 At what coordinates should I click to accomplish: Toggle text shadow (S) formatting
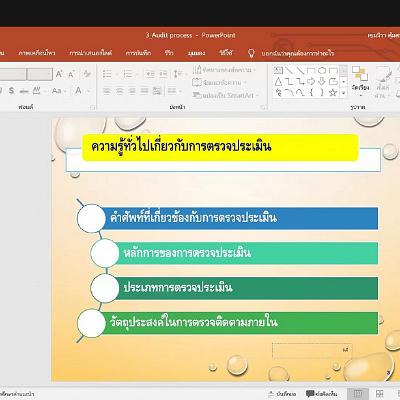(12, 90)
